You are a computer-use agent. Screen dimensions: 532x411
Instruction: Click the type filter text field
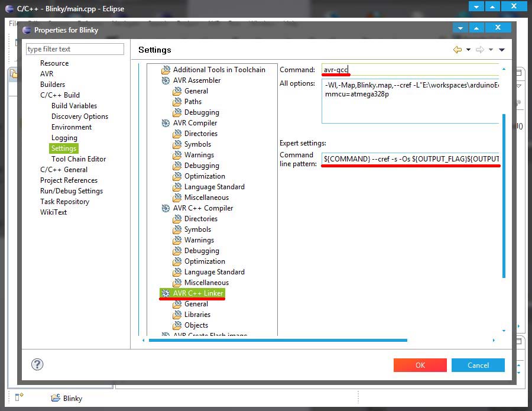(x=75, y=49)
